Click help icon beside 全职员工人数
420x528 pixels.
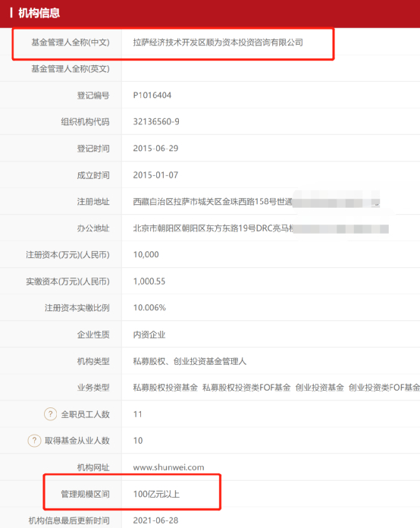tap(51, 414)
